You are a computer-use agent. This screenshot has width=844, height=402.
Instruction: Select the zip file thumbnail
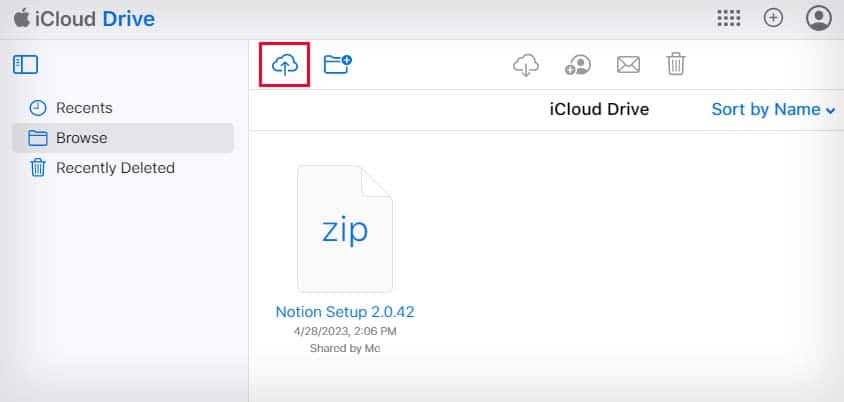pos(345,229)
